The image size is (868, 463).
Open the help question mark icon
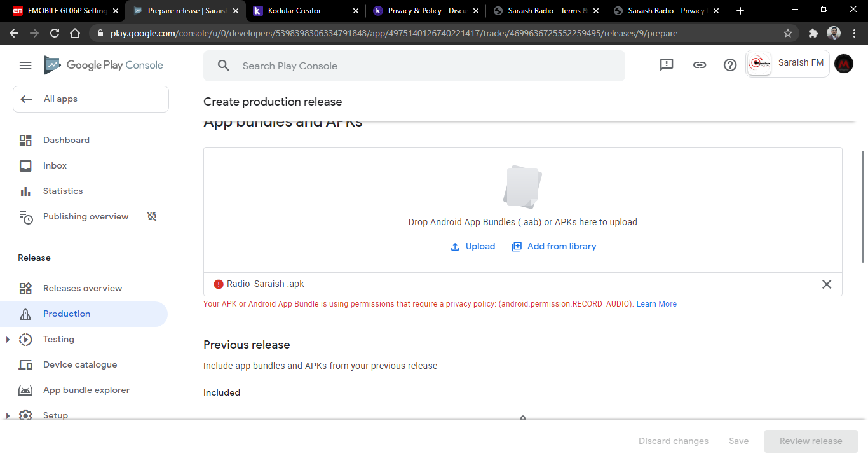[730, 65]
